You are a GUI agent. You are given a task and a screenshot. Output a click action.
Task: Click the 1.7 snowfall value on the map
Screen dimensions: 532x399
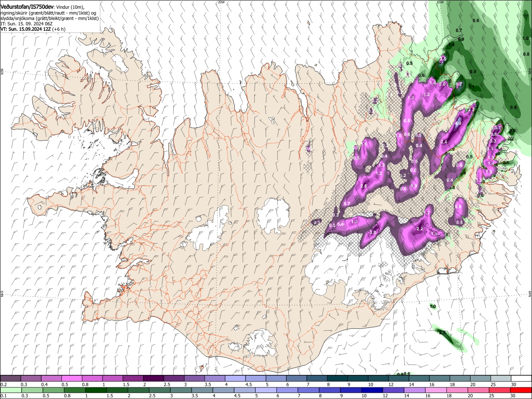pyautogui.click(x=426, y=213)
